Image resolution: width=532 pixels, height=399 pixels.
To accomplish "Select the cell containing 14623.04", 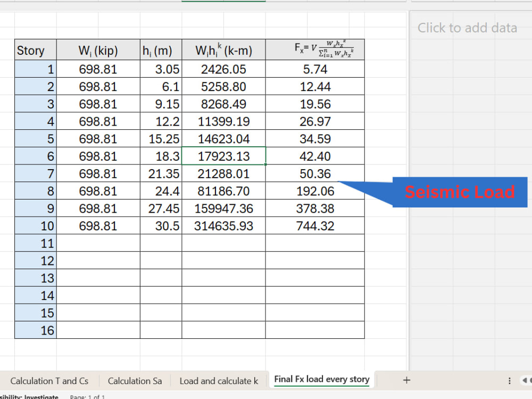I will coord(223,139).
